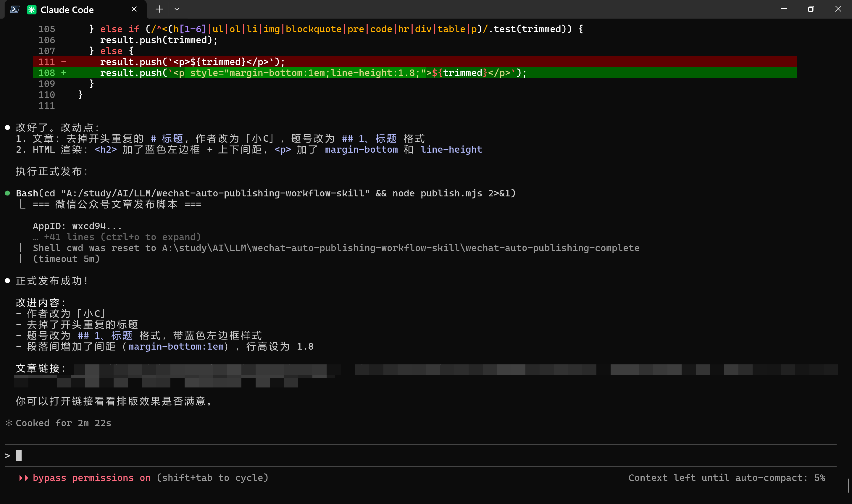Screen dimensions: 852x504
Task: Close the terminal window
Action: 838,9
